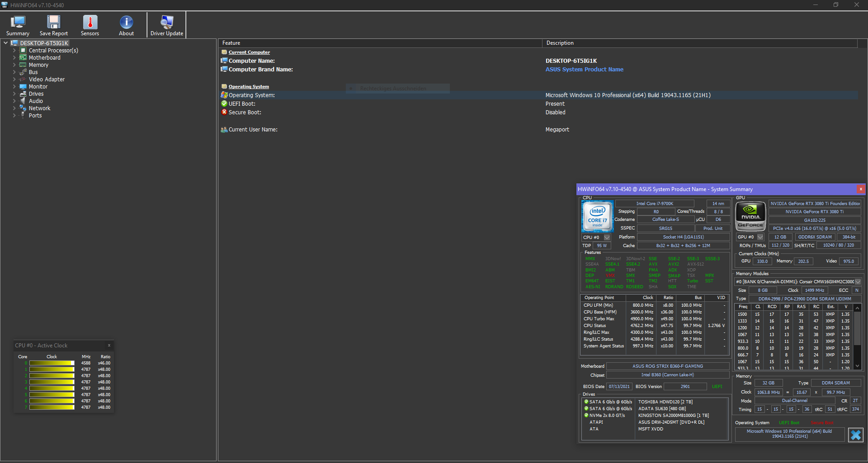Click the status icon on the NVMe drive row
The width and height of the screenshot is (868, 463).
click(586, 415)
